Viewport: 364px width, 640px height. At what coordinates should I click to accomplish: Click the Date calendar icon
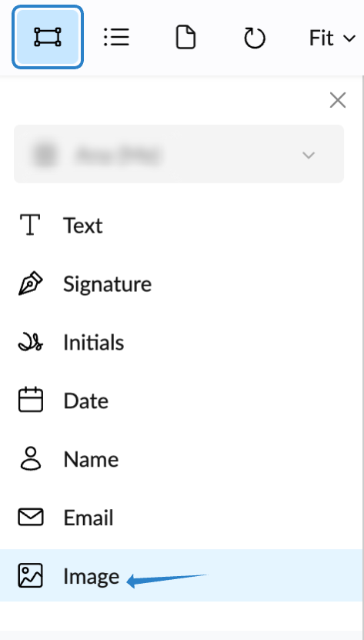[x=31, y=400]
